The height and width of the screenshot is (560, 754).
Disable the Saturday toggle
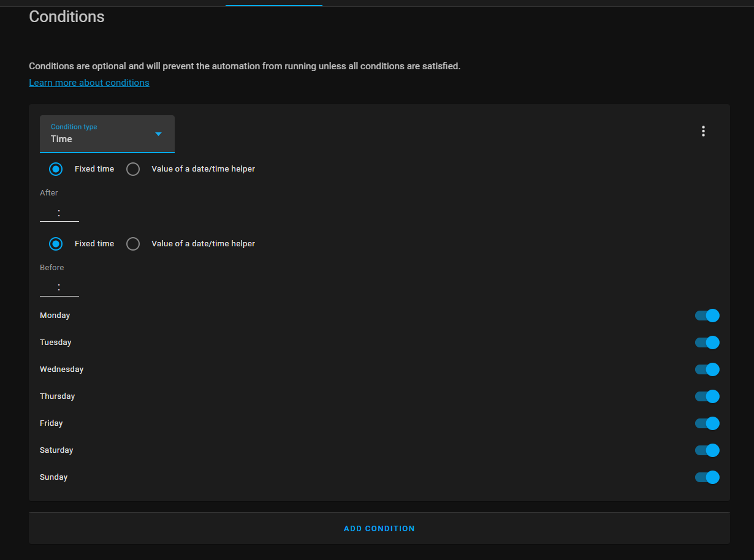pos(707,450)
